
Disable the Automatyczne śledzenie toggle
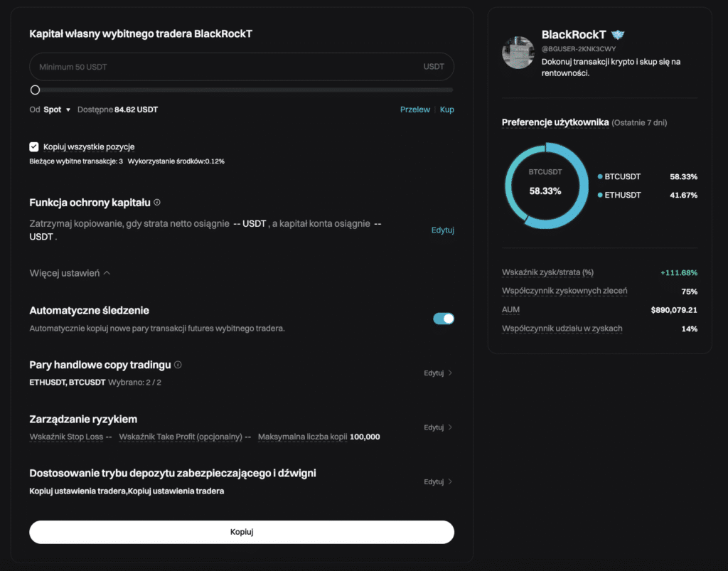tap(444, 319)
